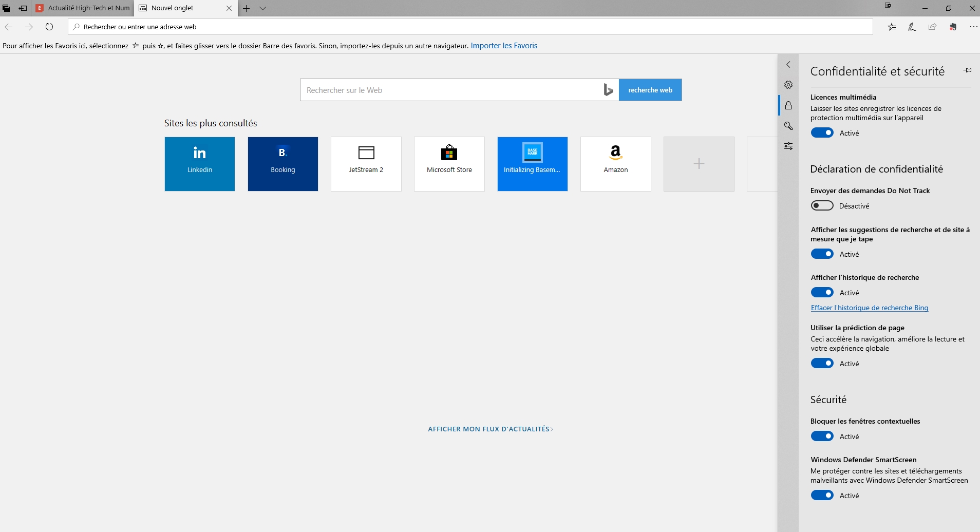Click Effacer l'historique de recherche Bing link

click(869, 308)
